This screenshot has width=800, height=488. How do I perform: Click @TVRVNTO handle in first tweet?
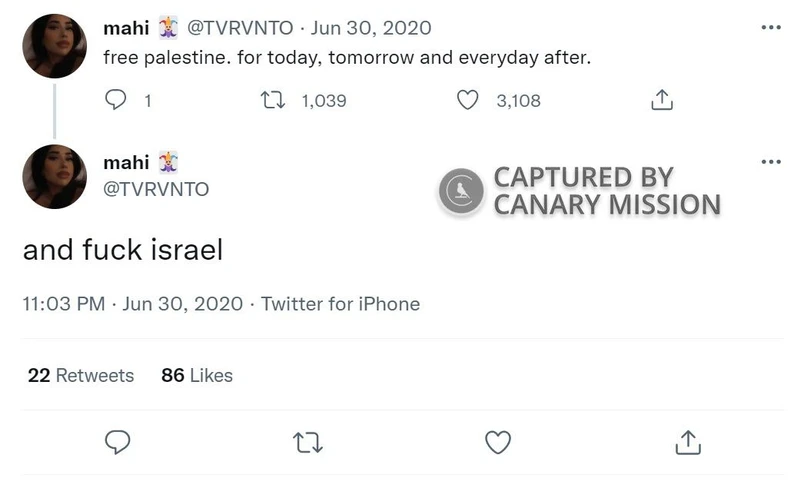click(x=242, y=29)
